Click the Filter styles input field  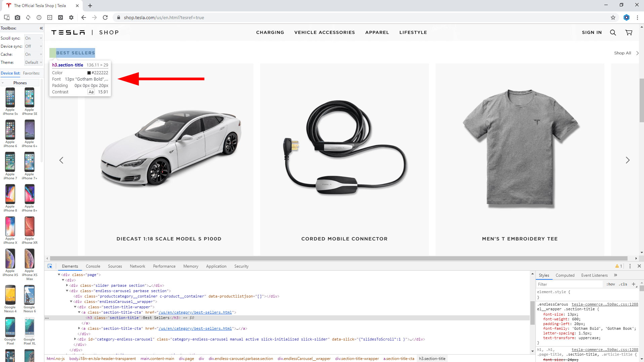tap(569, 284)
